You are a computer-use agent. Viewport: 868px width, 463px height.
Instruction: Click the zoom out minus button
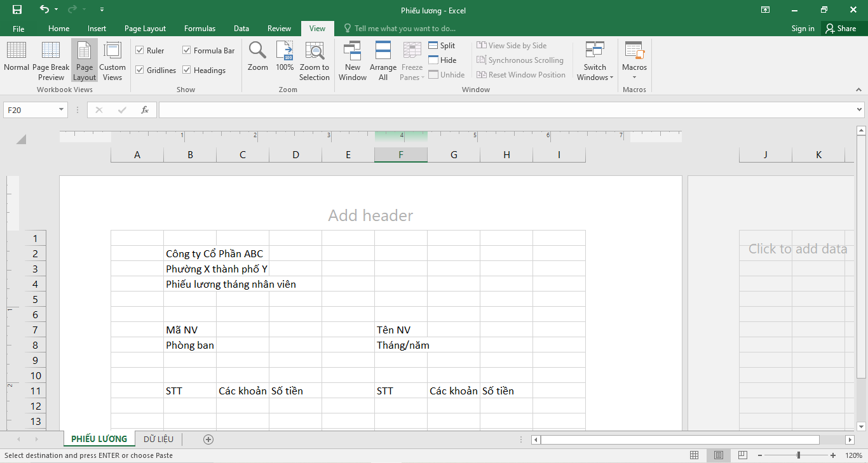[759, 455]
